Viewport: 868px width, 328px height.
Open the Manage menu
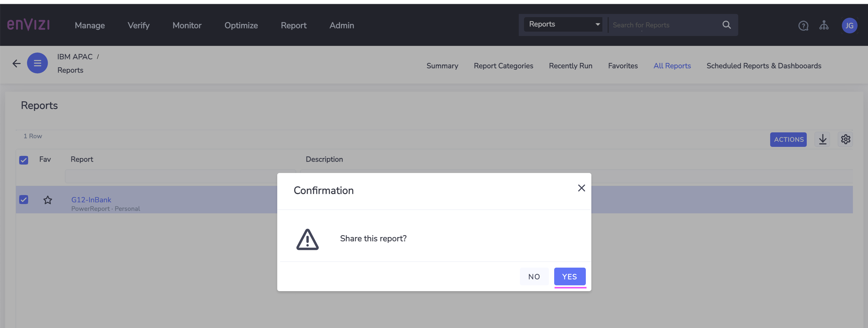click(x=90, y=25)
